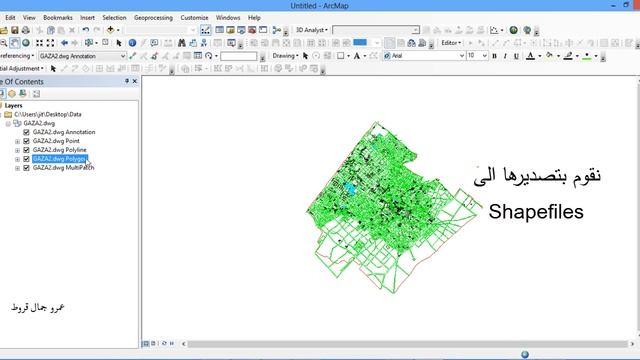Screen dimensions: 640x360
Task: Open the Table Of Contents window icon
Action: tap(220, 30)
